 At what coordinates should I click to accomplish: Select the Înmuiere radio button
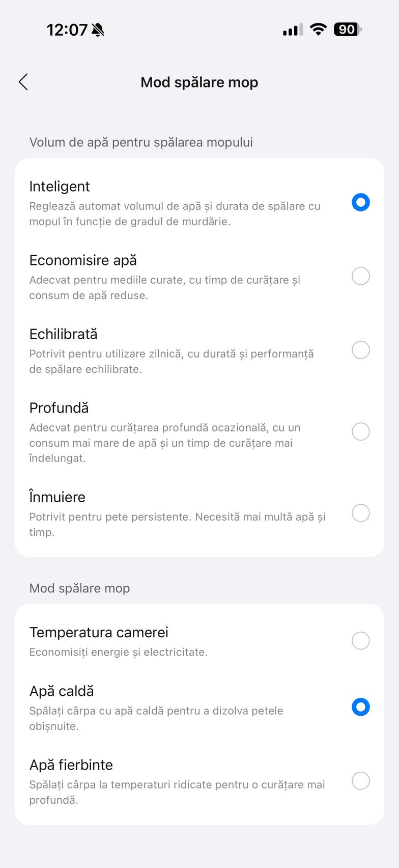tap(360, 513)
